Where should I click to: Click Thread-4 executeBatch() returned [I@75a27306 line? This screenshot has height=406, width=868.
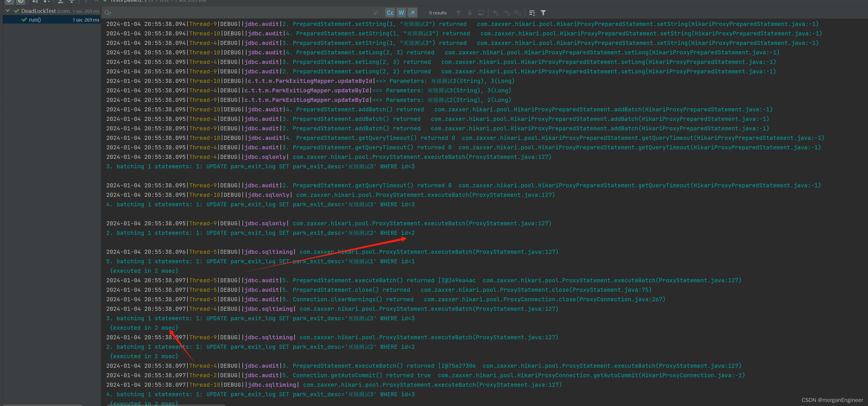coord(424,366)
